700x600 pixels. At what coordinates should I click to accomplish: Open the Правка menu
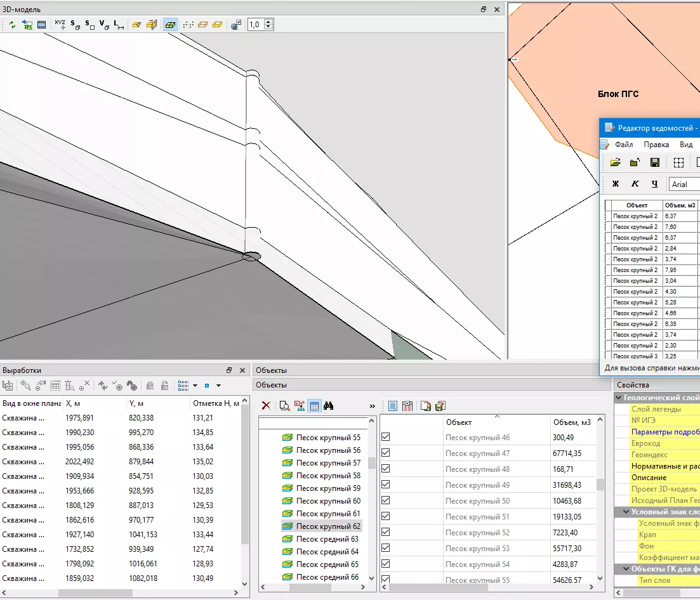[656, 145]
